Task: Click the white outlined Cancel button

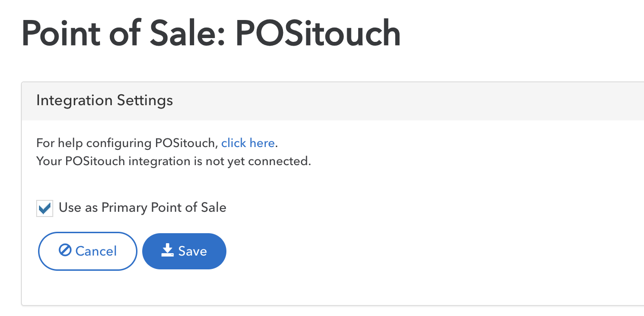Action: click(88, 251)
